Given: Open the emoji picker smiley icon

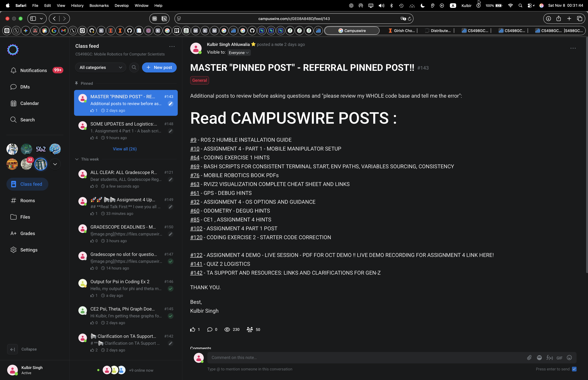Looking at the screenshot, I should click(x=570, y=358).
